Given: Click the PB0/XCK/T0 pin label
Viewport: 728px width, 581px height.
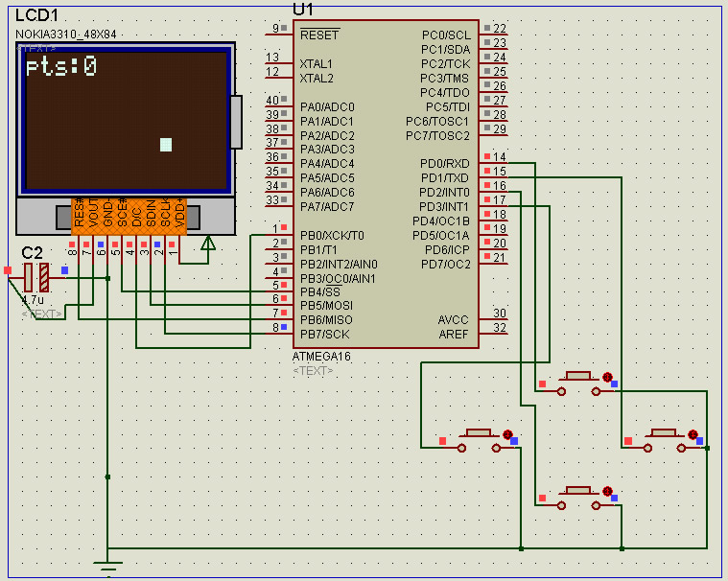Looking at the screenshot, I should click(332, 235).
